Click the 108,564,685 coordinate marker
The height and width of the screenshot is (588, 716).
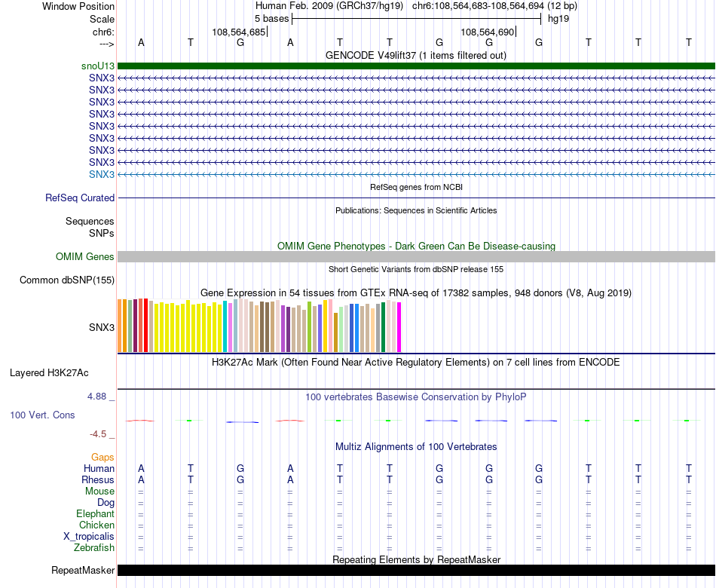(x=238, y=32)
